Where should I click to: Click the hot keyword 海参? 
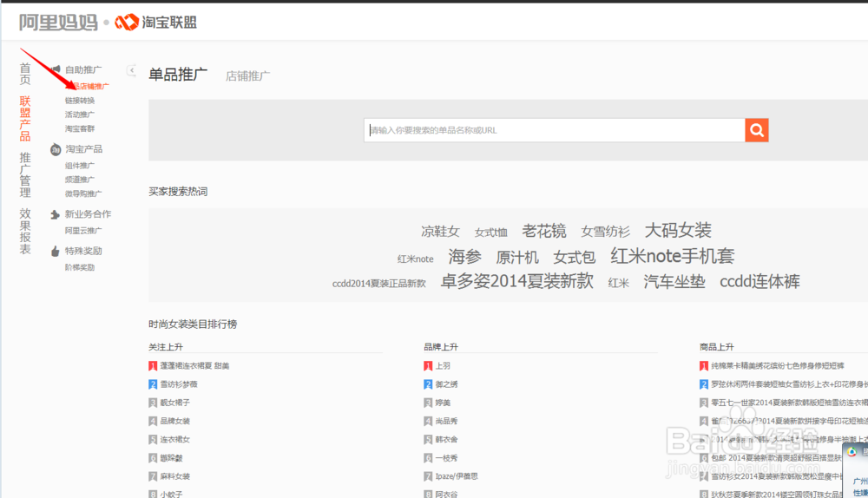coord(464,256)
